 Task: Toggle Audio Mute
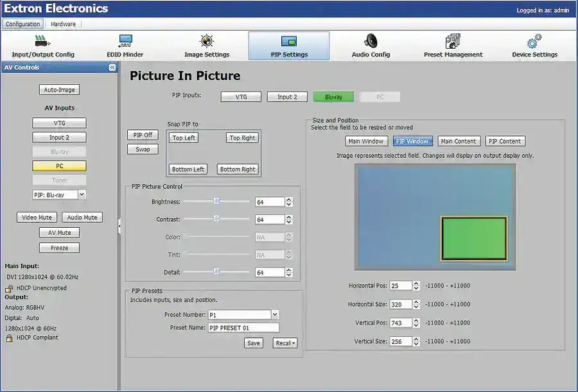click(82, 217)
